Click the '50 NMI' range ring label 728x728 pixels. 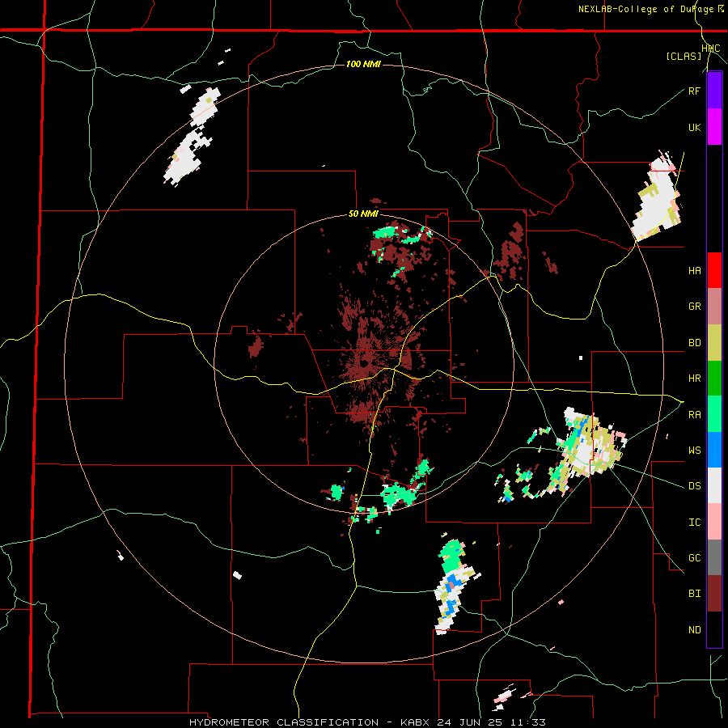point(363,214)
